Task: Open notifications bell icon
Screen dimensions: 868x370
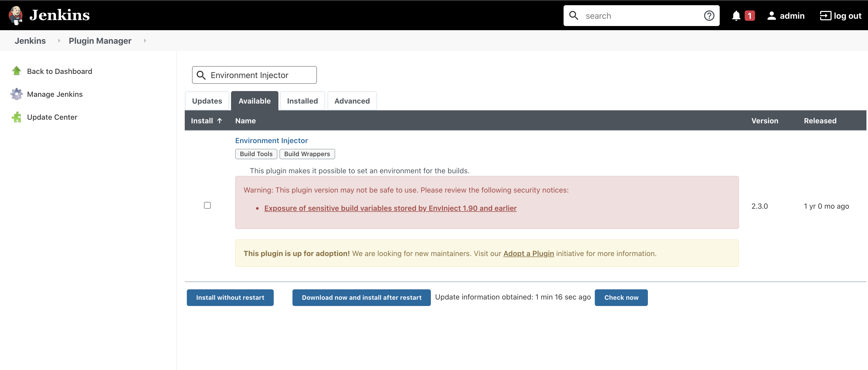Action: [x=736, y=16]
